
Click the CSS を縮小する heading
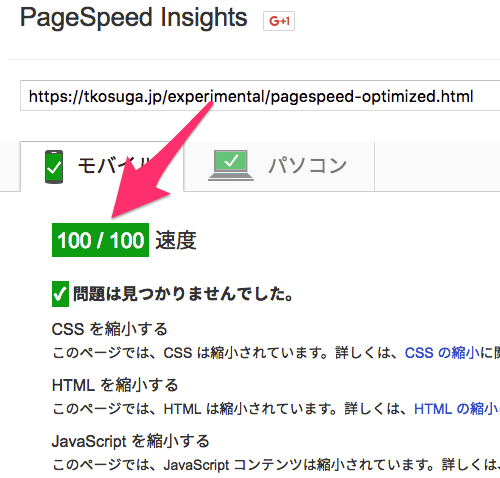pyautogui.click(x=110, y=329)
